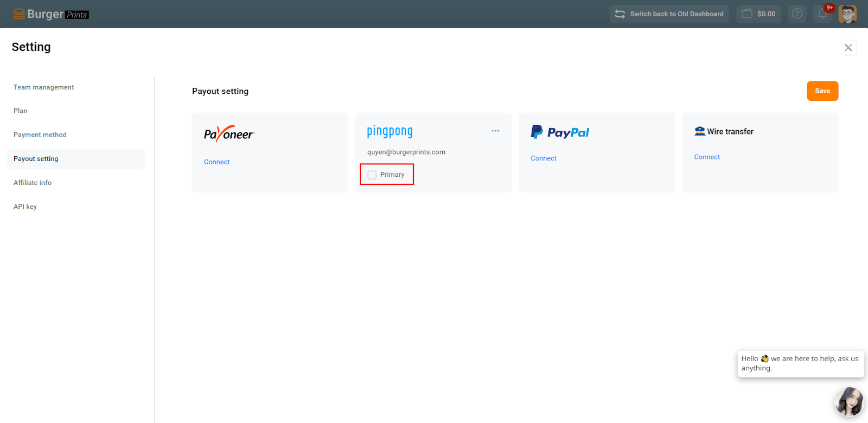Click the PayPal logo
Viewport: 868px width, 423px height.
point(560,132)
